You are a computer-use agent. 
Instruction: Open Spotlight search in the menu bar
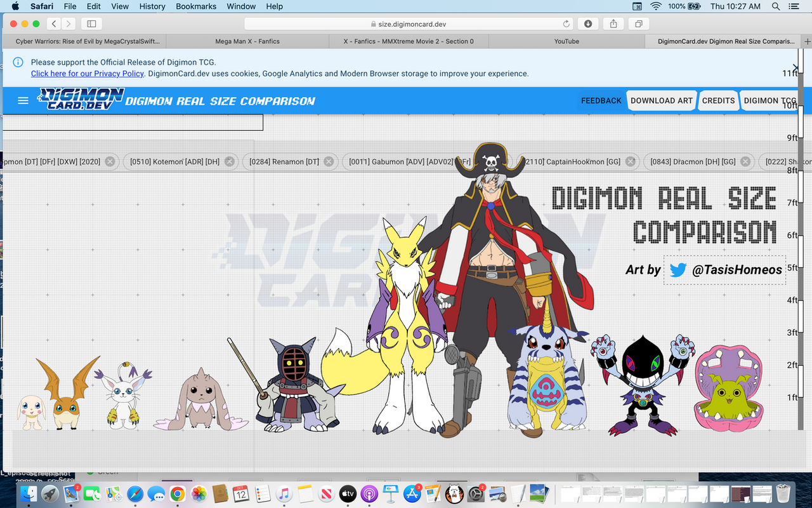(x=775, y=6)
